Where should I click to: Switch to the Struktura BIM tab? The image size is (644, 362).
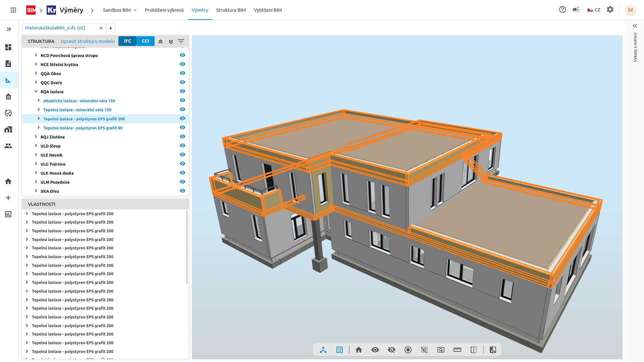coord(231,10)
